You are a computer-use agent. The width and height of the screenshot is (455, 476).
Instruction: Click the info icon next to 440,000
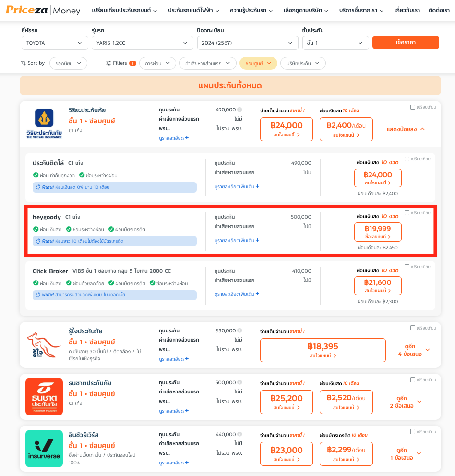coord(239,434)
